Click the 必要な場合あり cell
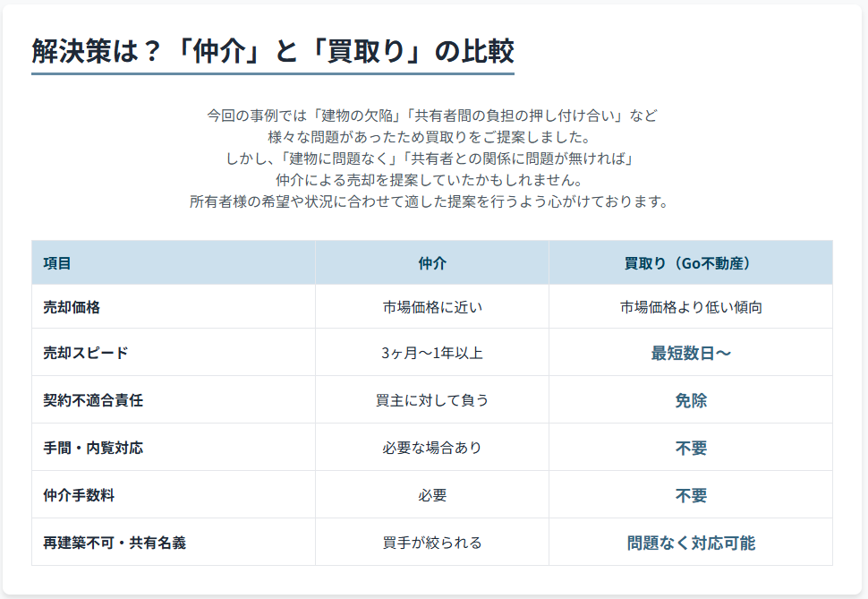Viewport: 868px width, 599px height. (x=432, y=448)
